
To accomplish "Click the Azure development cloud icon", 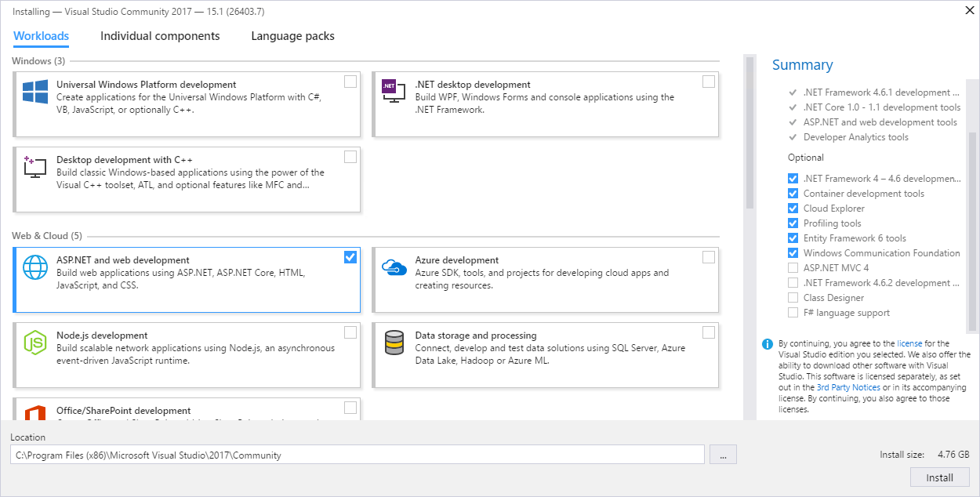I will 393,267.
